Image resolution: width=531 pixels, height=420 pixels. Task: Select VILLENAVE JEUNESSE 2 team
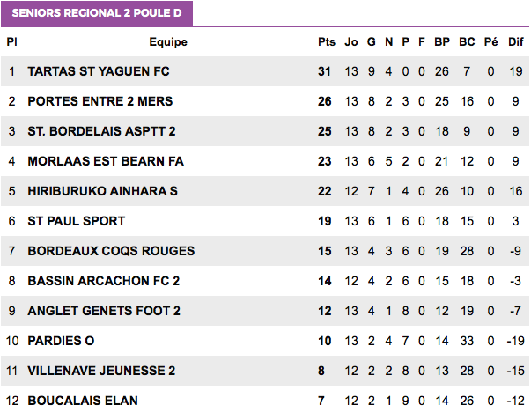click(x=101, y=371)
